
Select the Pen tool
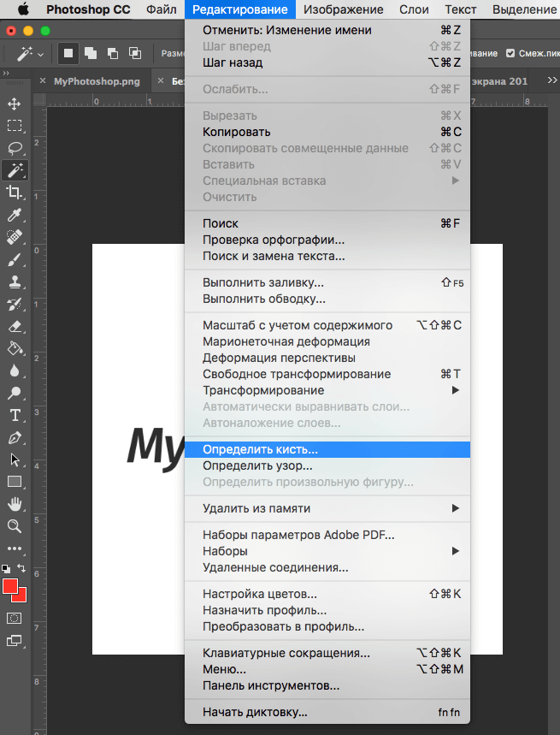[x=14, y=438]
